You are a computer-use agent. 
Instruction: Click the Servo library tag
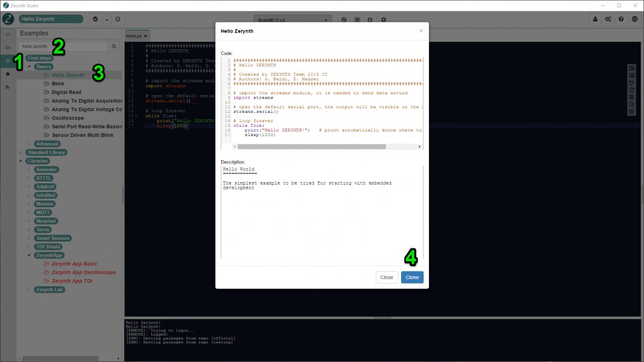pyautogui.click(x=42, y=230)
